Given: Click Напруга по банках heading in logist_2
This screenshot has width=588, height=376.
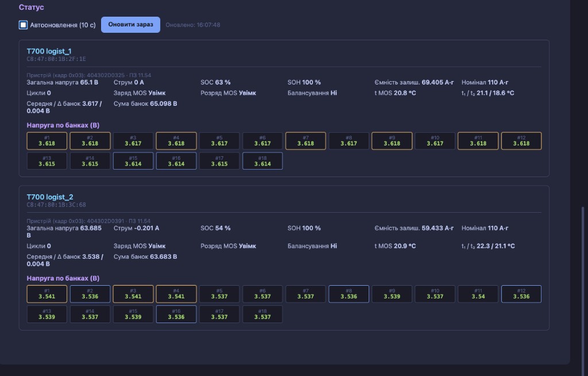Looking at the screenshot, I should (63, 278).
